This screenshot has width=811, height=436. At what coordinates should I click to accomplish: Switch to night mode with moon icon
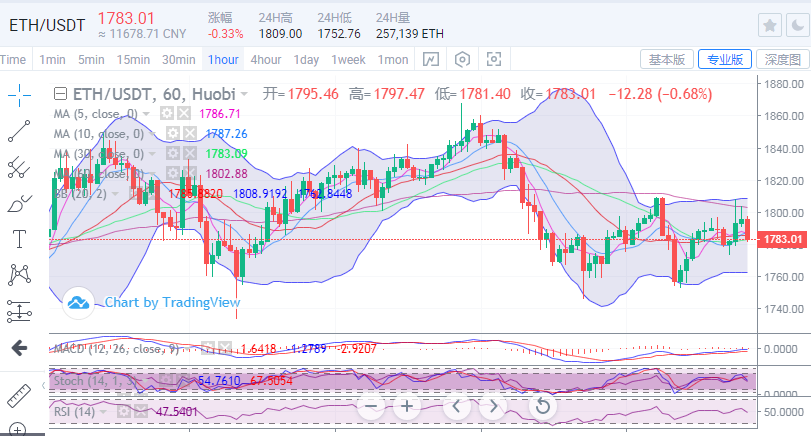(798, 25)
